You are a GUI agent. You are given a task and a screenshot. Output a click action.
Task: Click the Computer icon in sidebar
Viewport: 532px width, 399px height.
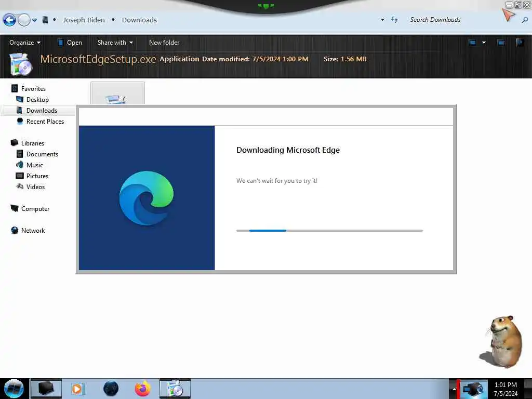14,208
